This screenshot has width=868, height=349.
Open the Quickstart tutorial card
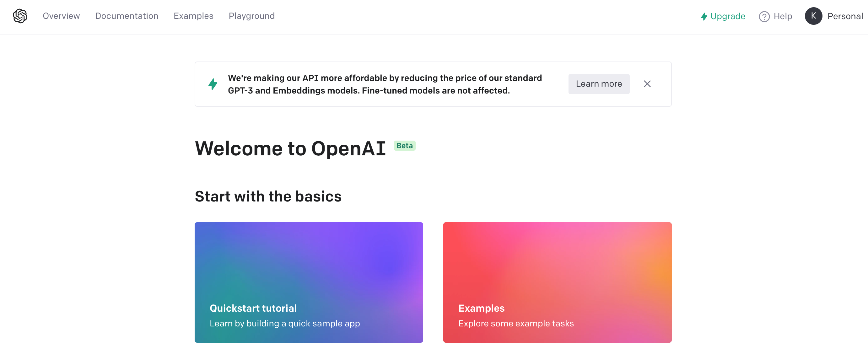tap(309, 282)
